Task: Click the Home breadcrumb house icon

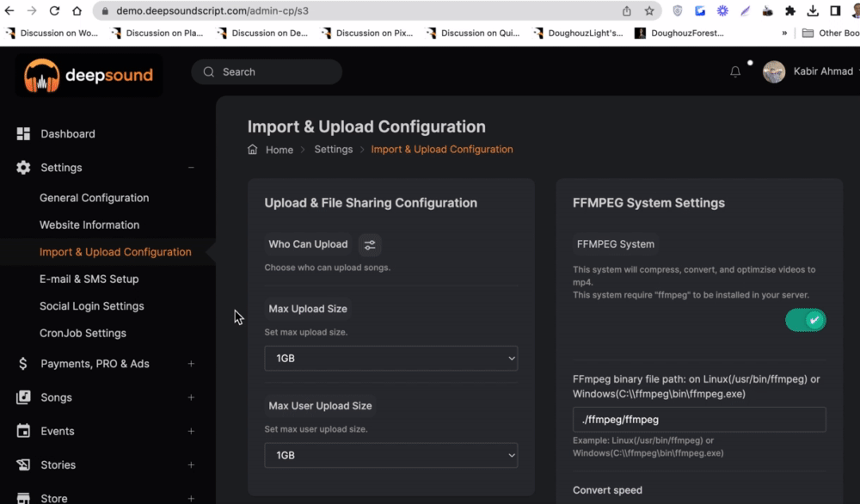Action: coord(253,150)
